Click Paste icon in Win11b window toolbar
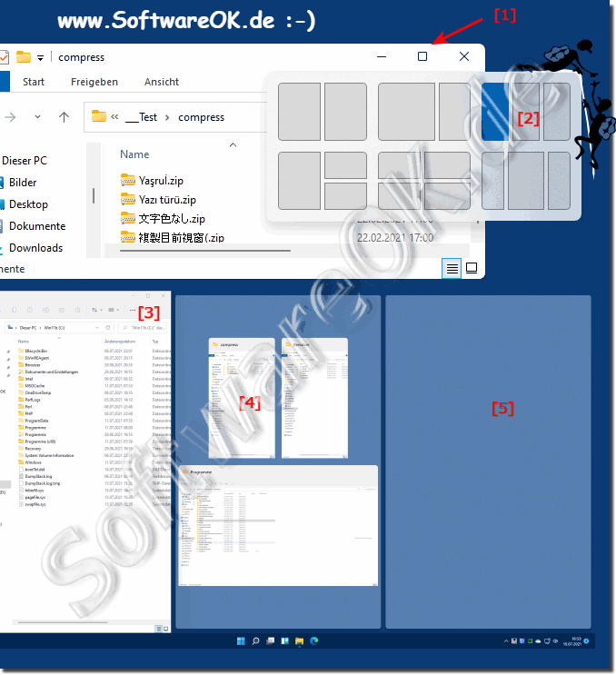The width and height of the screenshot is (616, 675). pyautogui.click(x=30, y=310)
